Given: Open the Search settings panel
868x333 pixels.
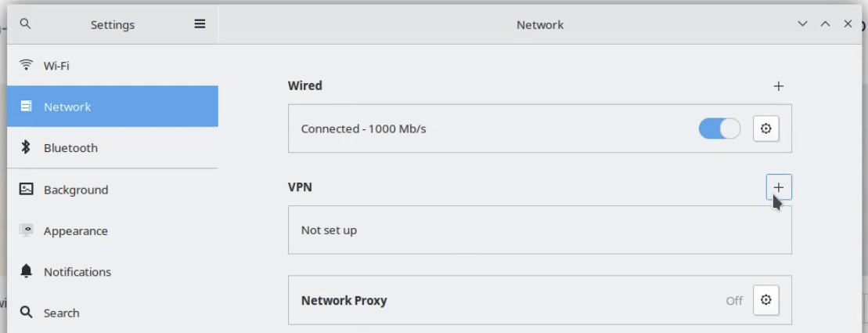Looking at the screenshot, I should [x=113, y=313].
